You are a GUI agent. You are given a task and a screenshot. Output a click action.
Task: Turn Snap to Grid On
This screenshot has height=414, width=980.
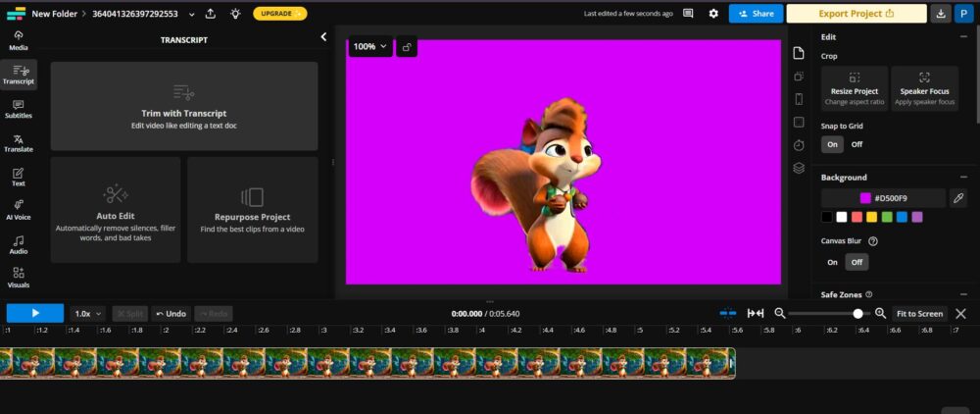click(x=832, y=144)
